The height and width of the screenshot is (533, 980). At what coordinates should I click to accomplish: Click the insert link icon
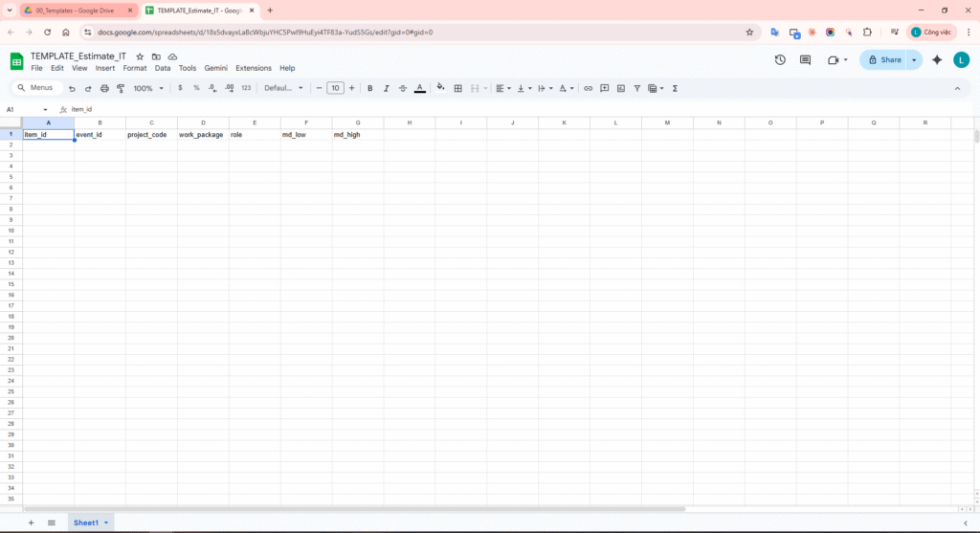click(588, 88)
